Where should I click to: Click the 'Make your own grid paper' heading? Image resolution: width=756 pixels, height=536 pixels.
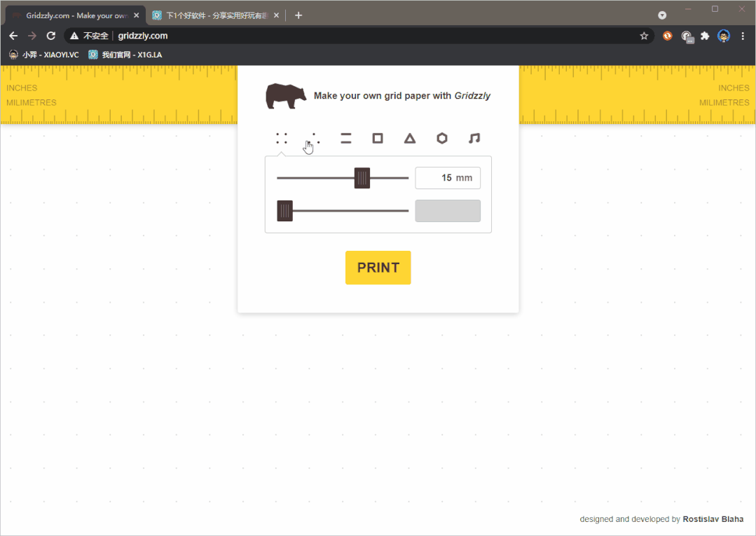click(402, 95)
